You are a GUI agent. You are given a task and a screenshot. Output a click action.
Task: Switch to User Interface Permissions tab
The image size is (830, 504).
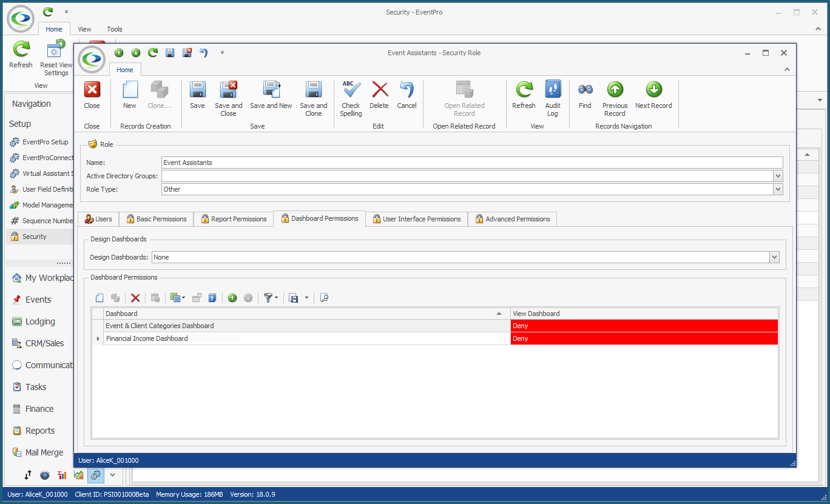click(x=417, y=219)
